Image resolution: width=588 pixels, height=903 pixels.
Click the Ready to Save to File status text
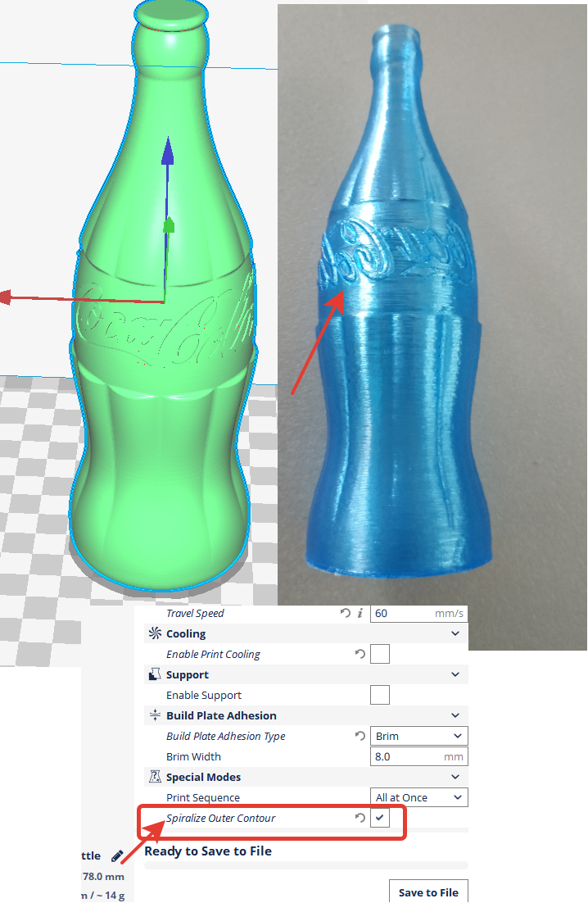(x=208, y=851)
